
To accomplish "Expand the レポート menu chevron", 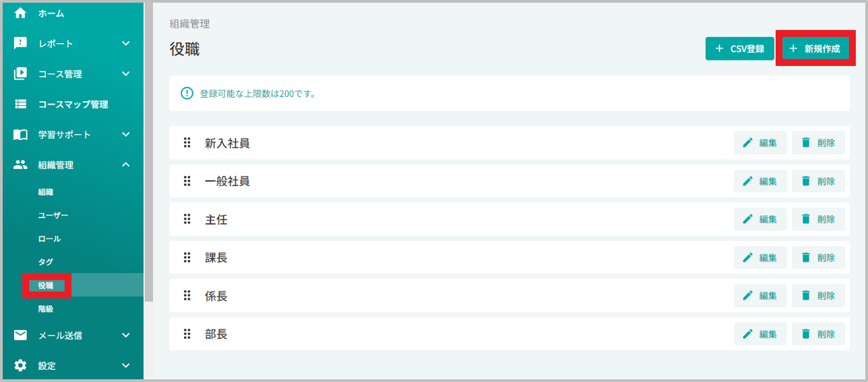I will click(125, 43).
